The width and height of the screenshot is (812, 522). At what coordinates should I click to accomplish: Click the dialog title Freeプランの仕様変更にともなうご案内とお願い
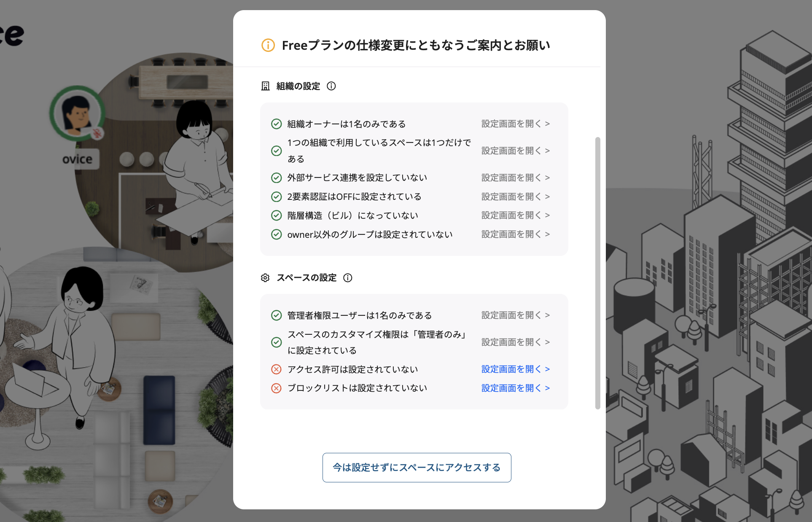[416, 45]
